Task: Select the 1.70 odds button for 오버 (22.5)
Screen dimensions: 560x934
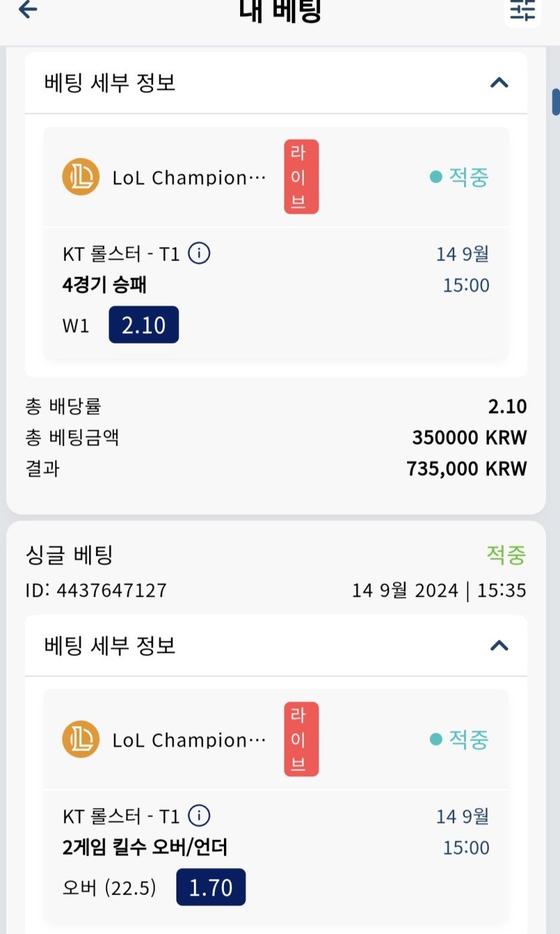Action: click(x=211, y=888)
